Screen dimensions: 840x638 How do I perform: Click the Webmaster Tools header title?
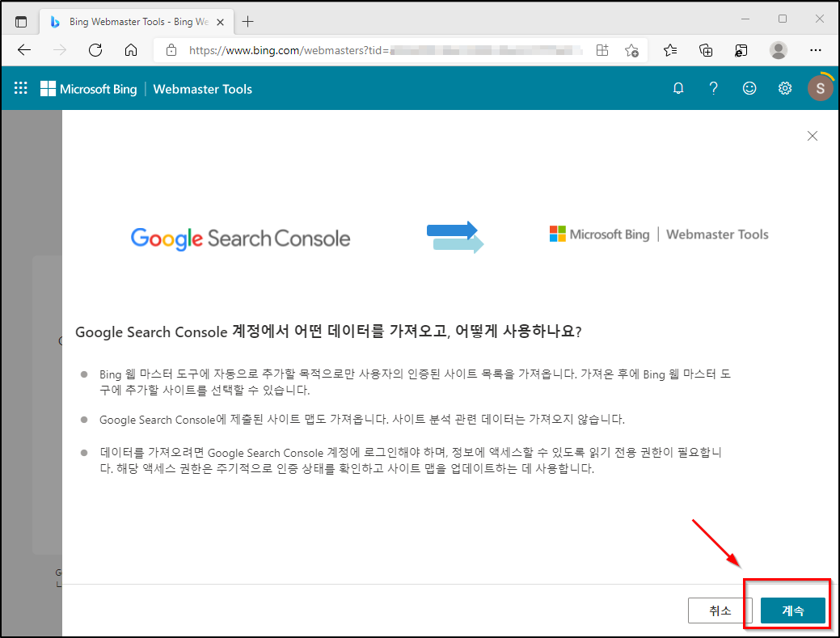(202, 89)
